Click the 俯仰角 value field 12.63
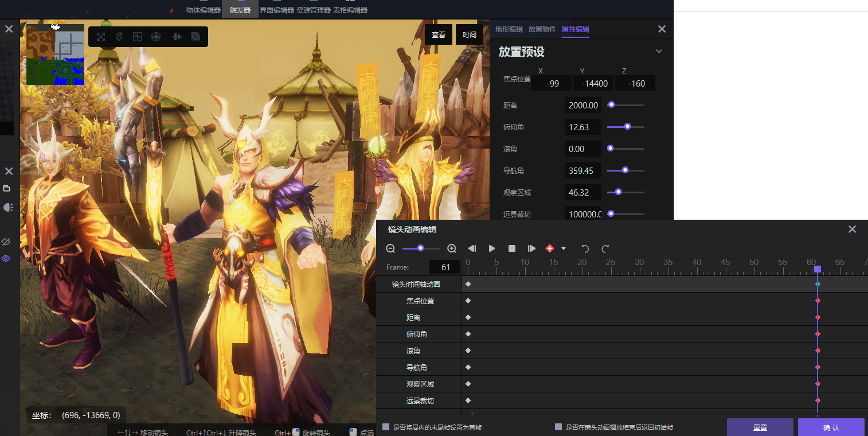Image resolution: width=868 pixels, height=436 pixels. pos(583,127)
